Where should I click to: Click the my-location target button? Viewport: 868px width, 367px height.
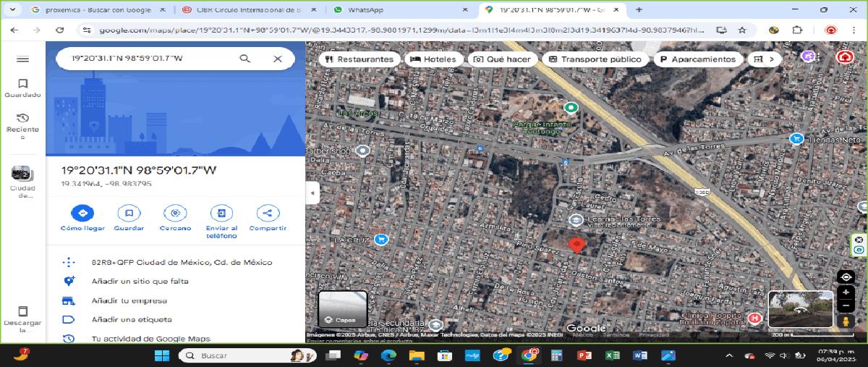846,277
